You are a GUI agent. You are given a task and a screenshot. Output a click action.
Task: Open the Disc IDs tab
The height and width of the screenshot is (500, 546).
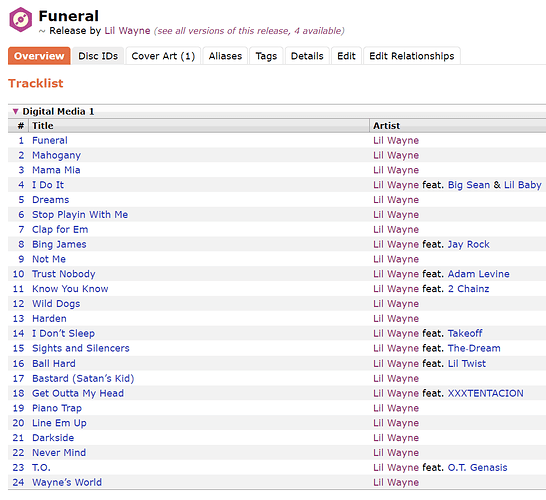pos(98,56)
